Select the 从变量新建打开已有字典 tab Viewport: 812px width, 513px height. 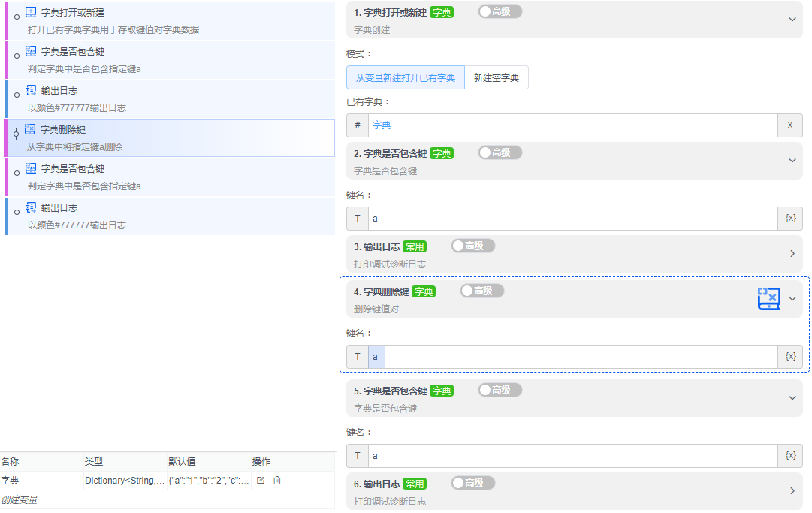click(405, 77)
